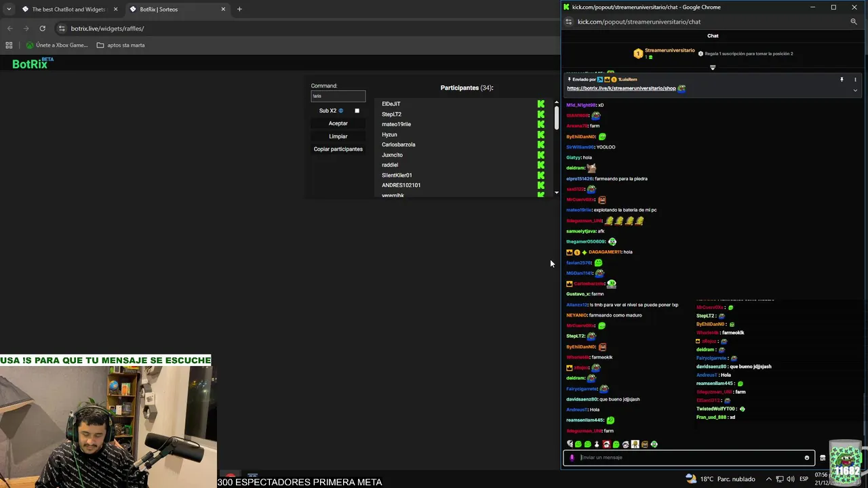
Task: Open the new tab plus button
Action: coord(239,9)
